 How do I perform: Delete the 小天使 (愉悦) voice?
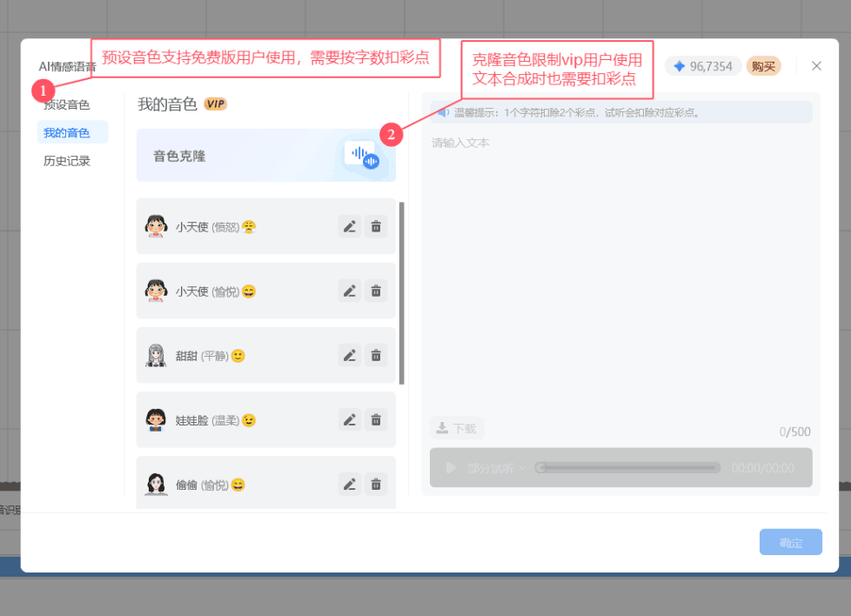tap(376, 291)
